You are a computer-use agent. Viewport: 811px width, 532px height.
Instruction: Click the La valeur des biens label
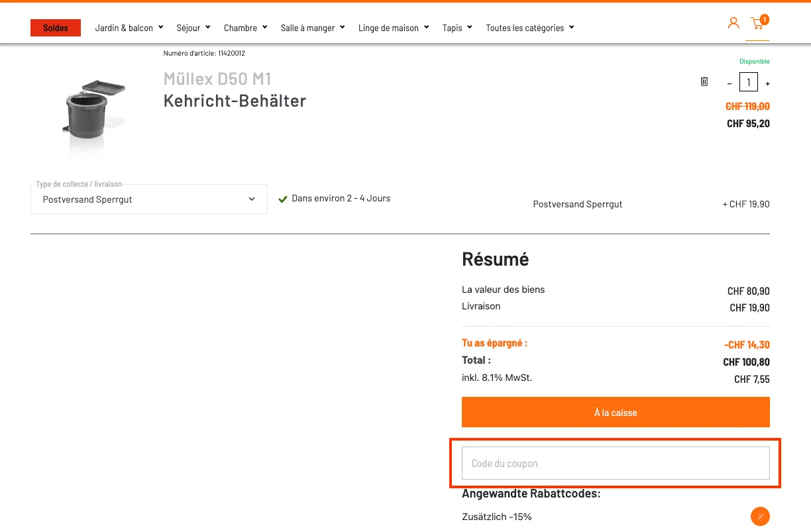[503, 290]
